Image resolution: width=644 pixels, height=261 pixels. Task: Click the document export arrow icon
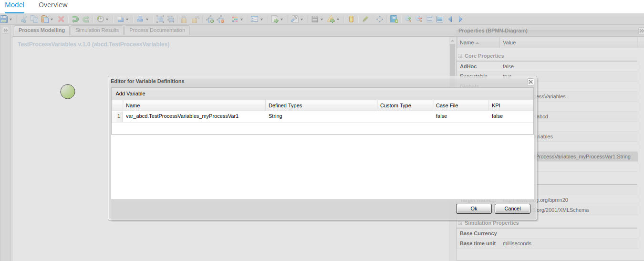point(275,19)
